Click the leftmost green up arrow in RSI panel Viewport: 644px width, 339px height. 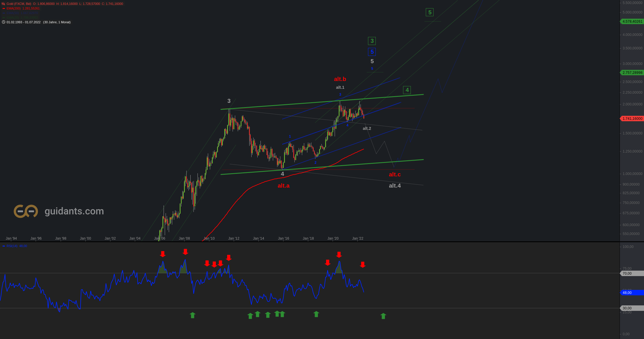click(x=193, y=315)
